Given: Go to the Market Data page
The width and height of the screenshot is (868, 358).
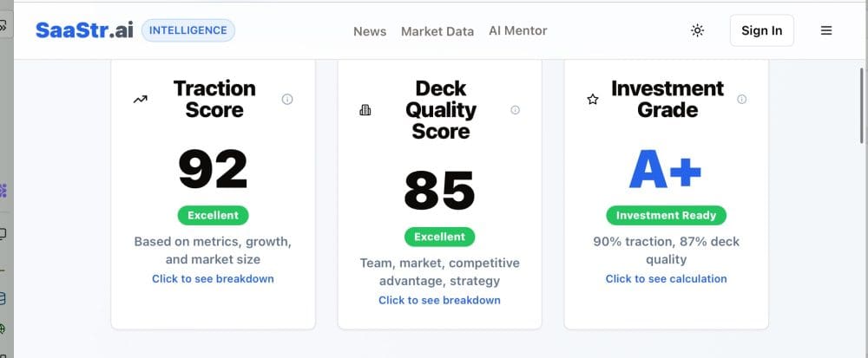Looking at the screenshot, I should [x=437, y=31].
